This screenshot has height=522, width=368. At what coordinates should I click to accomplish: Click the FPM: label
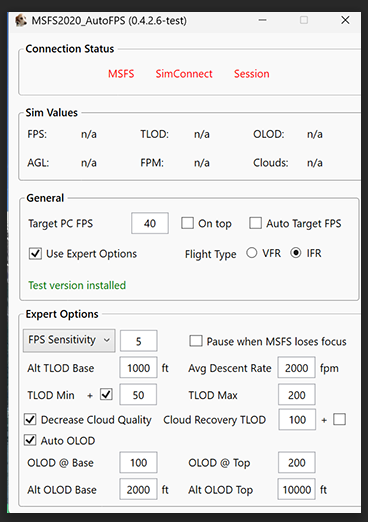click(152, 163)
